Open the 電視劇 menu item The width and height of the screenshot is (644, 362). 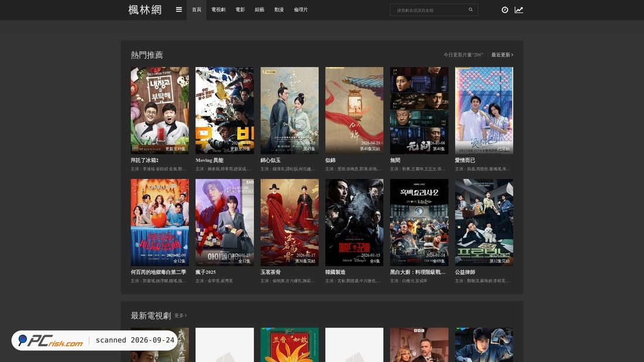pyautogui.click(x=218, y=10)
